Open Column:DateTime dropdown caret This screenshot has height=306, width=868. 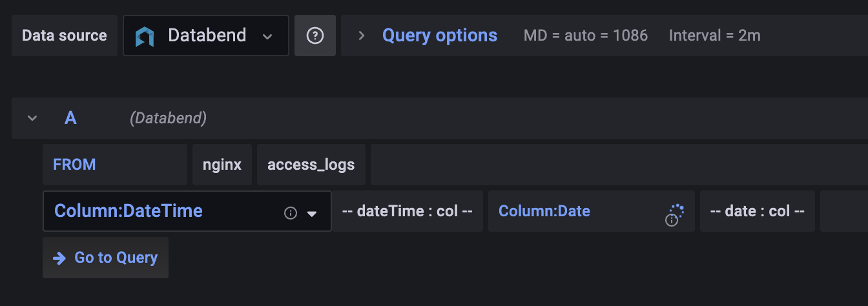coord(312,214)
